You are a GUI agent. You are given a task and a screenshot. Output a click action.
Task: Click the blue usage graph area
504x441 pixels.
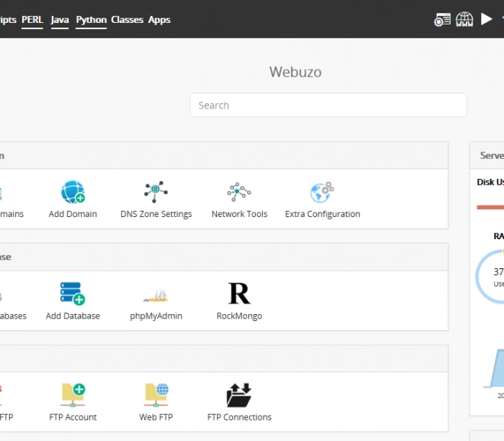pos(496,368)
